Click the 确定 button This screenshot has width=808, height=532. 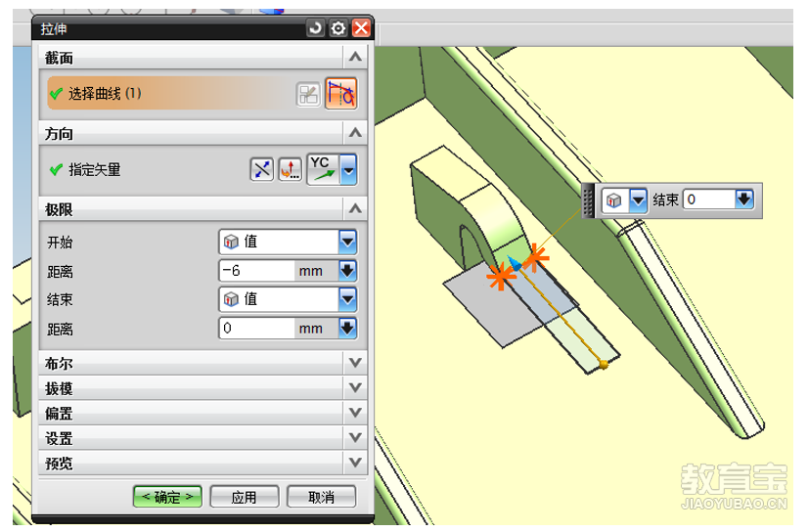tap(167, 497)
